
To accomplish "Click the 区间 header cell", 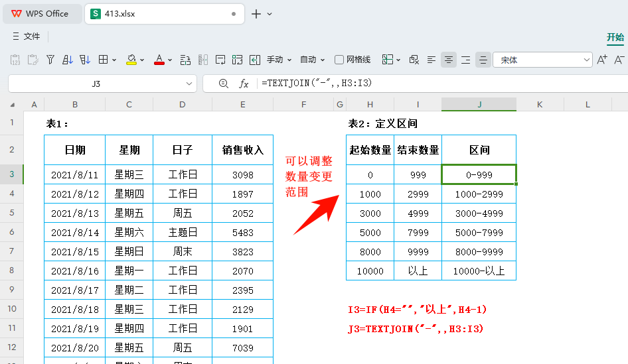I will click(479, 150).
